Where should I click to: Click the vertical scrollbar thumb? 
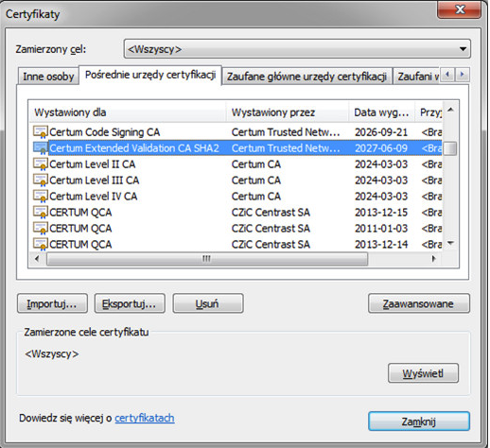pos(450,148)
